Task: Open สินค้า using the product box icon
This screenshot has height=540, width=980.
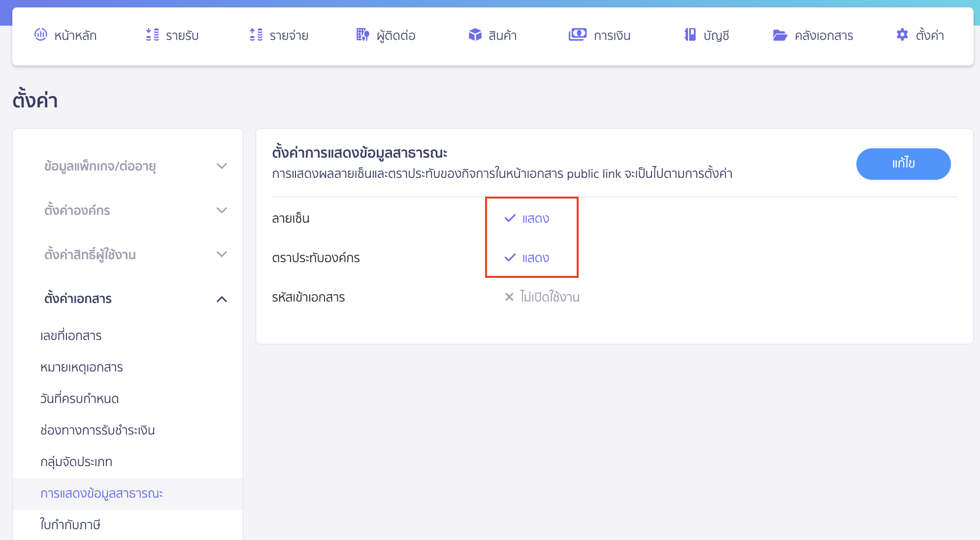Action: pyautogui.click(x=474, y=35)
